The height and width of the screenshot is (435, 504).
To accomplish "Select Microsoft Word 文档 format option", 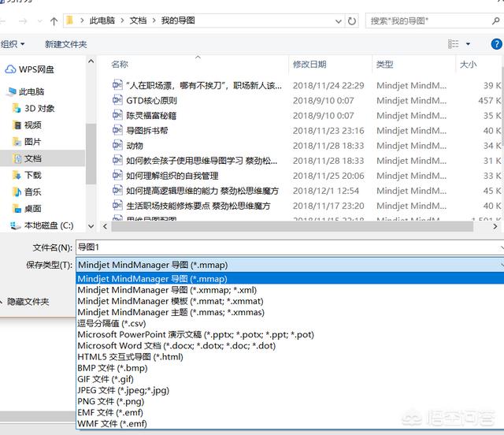I will (x=176, y=345).
